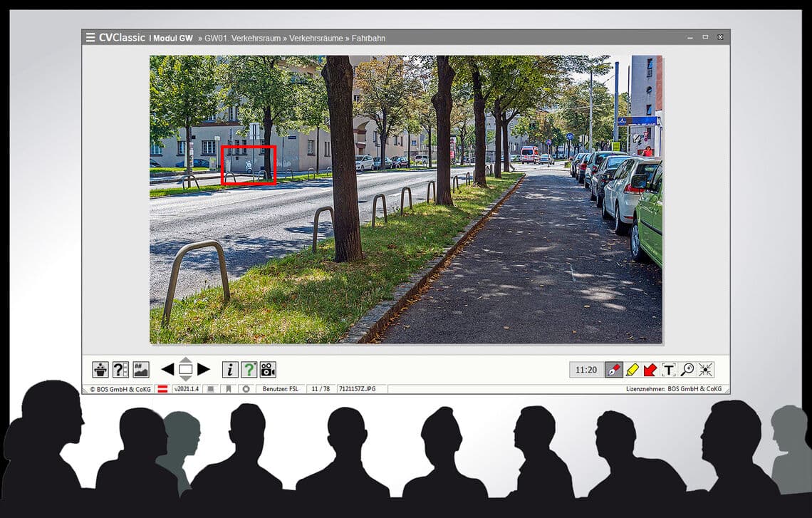Click the down arrow below slide box
Viewport: 812px width, 518px height.
185,378
